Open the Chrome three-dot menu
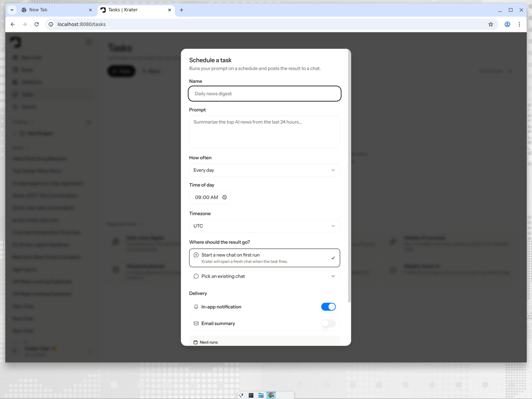532x399 pixels. coord(519,24)
